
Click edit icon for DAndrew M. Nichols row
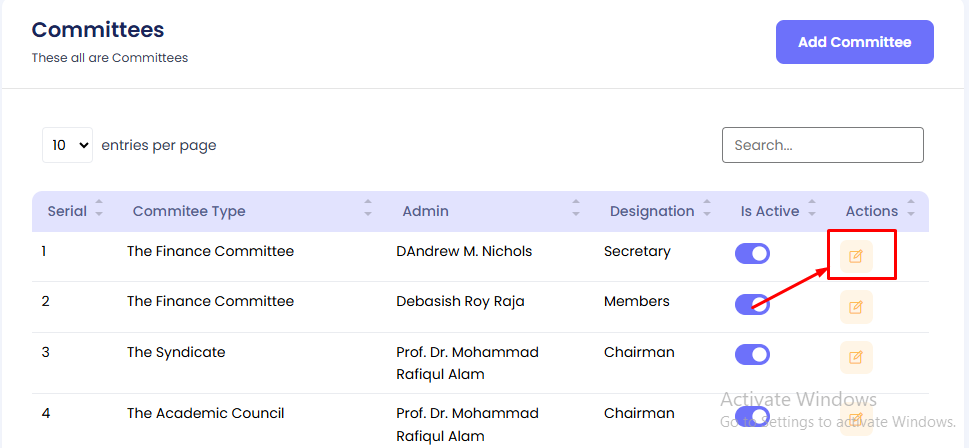[856, 256]
